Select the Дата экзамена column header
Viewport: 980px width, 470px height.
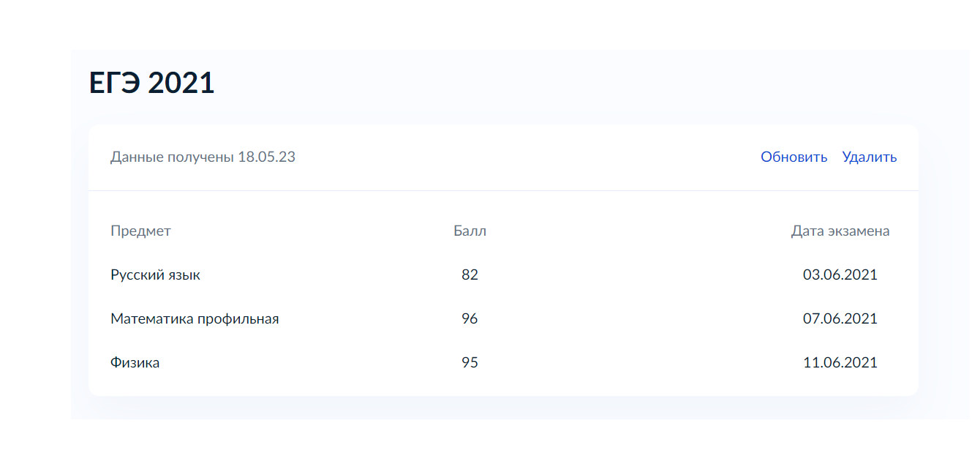840,231
